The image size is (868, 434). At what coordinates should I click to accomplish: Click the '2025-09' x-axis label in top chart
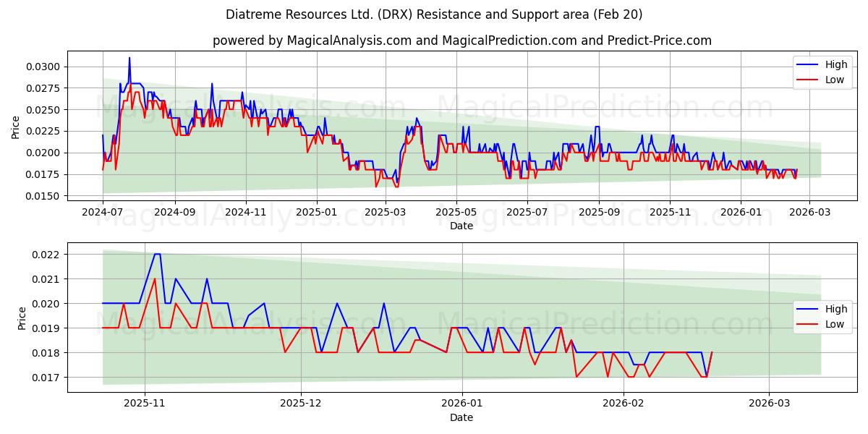(x=599, y=212)
